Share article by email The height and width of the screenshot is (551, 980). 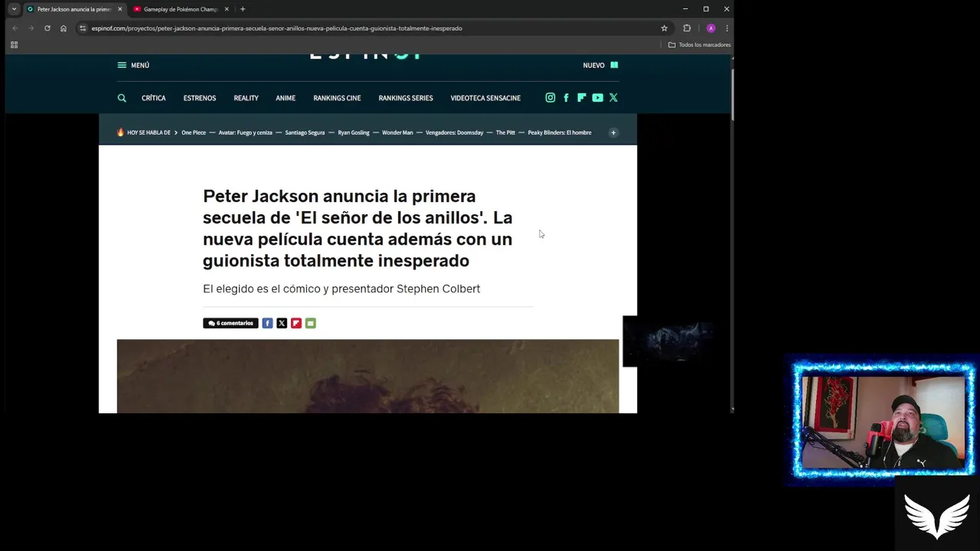click(x=310, y=323)
